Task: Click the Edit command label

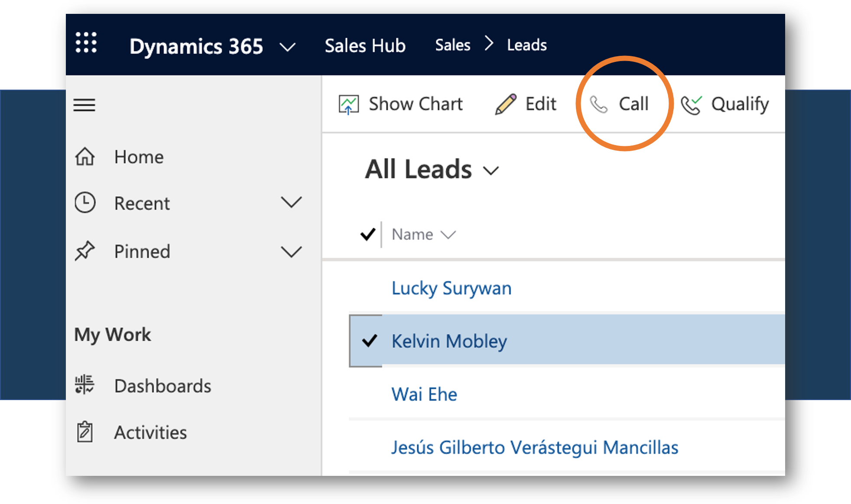Action: [x=540, y=104]
